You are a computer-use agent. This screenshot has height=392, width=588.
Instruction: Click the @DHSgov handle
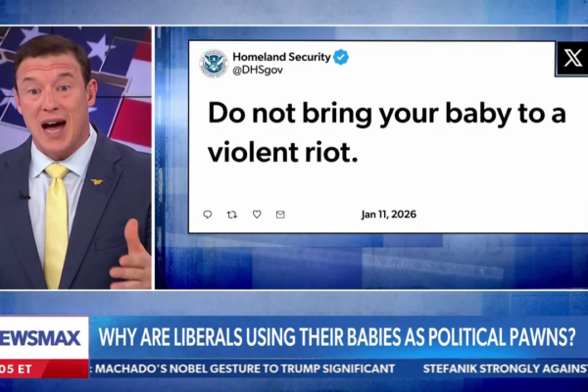point(258,71)
